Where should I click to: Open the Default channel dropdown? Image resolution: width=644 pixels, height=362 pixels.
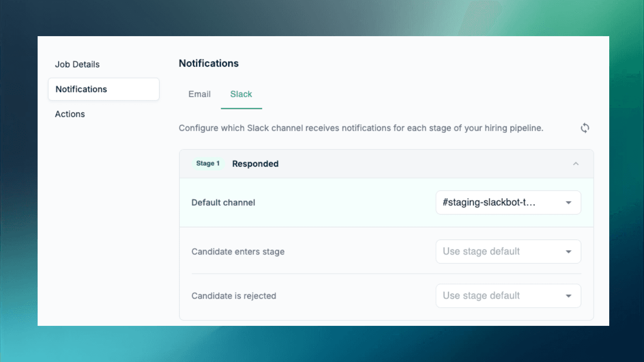point(508,202)
